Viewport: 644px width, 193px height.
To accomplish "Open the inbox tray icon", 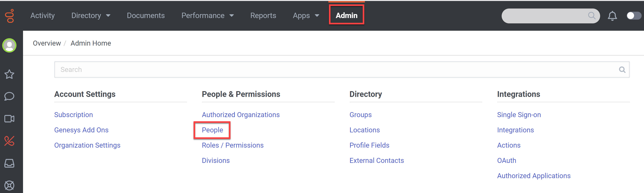I will (10, 163).
